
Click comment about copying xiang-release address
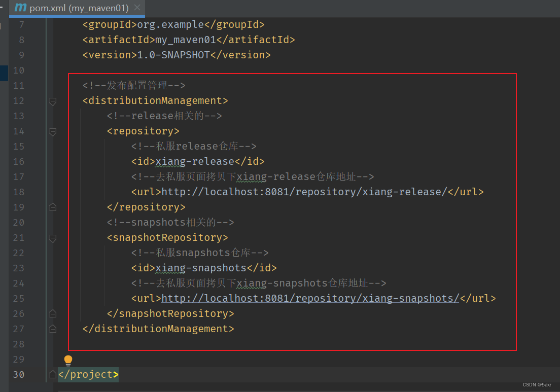click(x=253, y=176)
